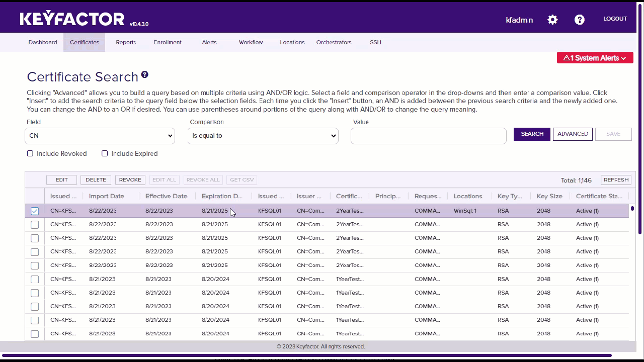Image resolution: width=644 pixels, height=362 pixels.
Task: Open the Comparison dropdown 'is equal to'
Action: coord(263,136)
